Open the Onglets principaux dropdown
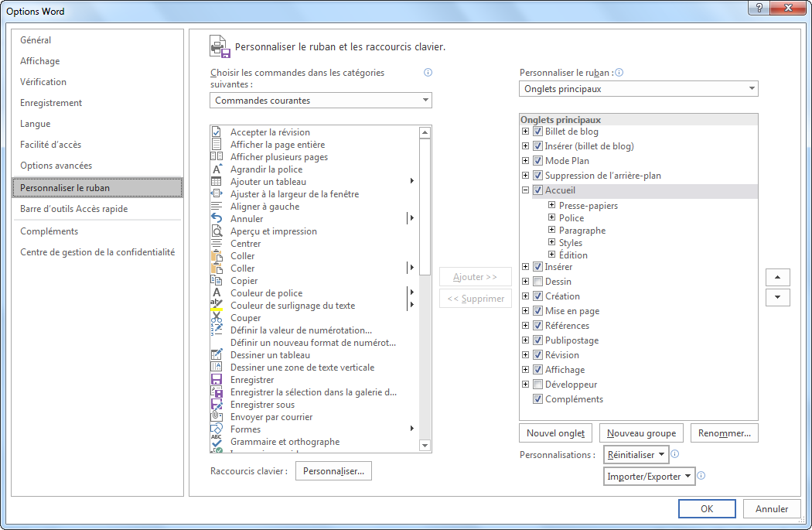Viewport: 812px width, 530px height. [x=639, y=89]
